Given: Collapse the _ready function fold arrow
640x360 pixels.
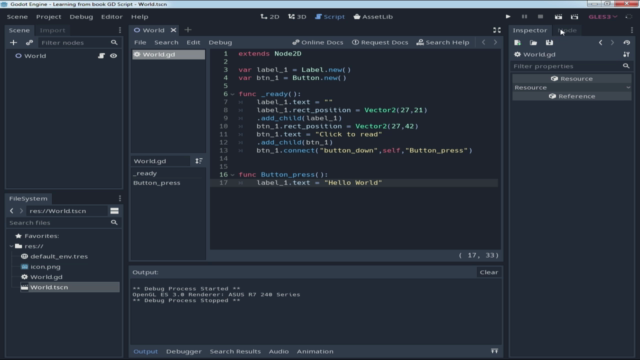Looking at the screenshot, I should pyautogui.click(x=233, y=94).
